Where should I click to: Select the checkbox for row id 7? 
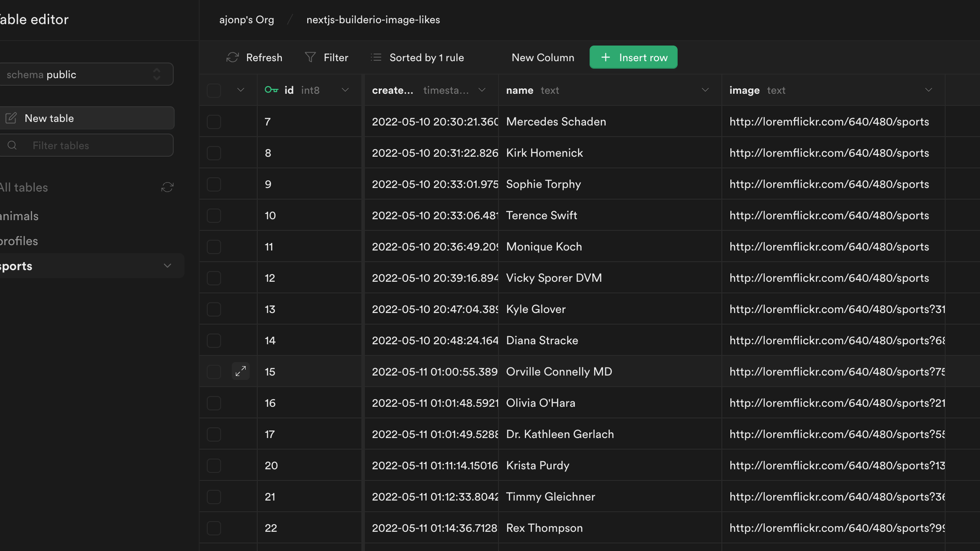pyautogui.click(x=214, y=122)
